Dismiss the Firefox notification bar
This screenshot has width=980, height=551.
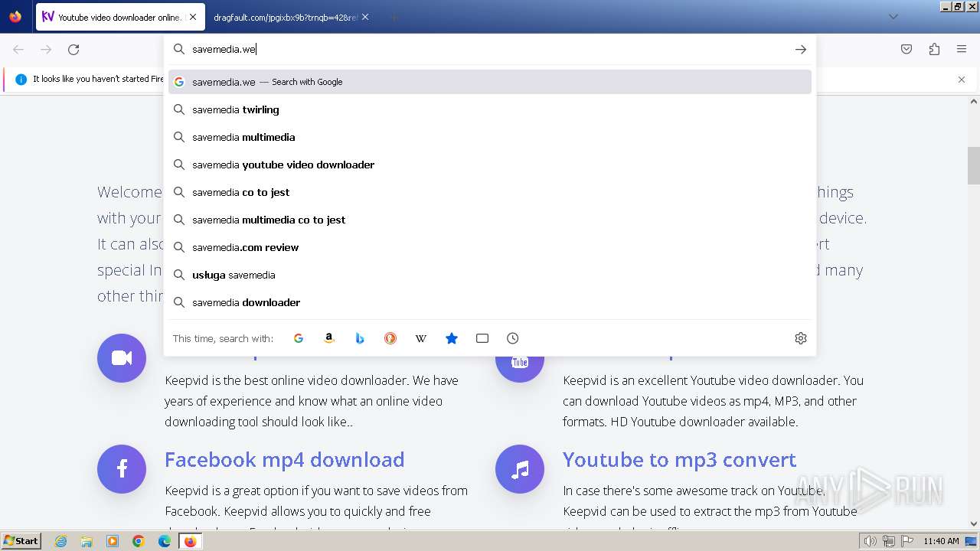click(x=962, y=80)
